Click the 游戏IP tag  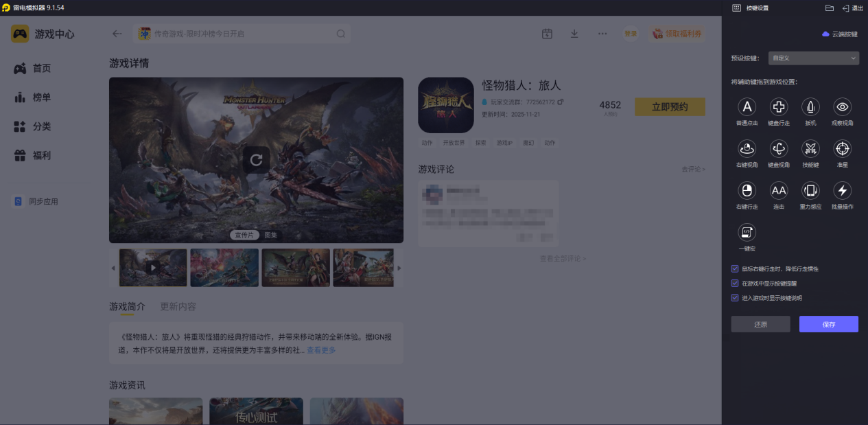pyautogui.click(x=504, y=143)
